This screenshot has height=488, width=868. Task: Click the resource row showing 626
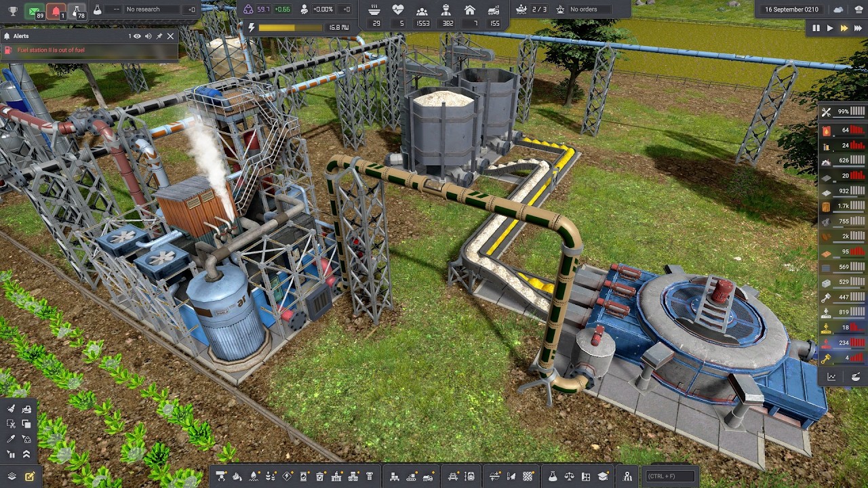pyautogui.click(x=844, y=161)
